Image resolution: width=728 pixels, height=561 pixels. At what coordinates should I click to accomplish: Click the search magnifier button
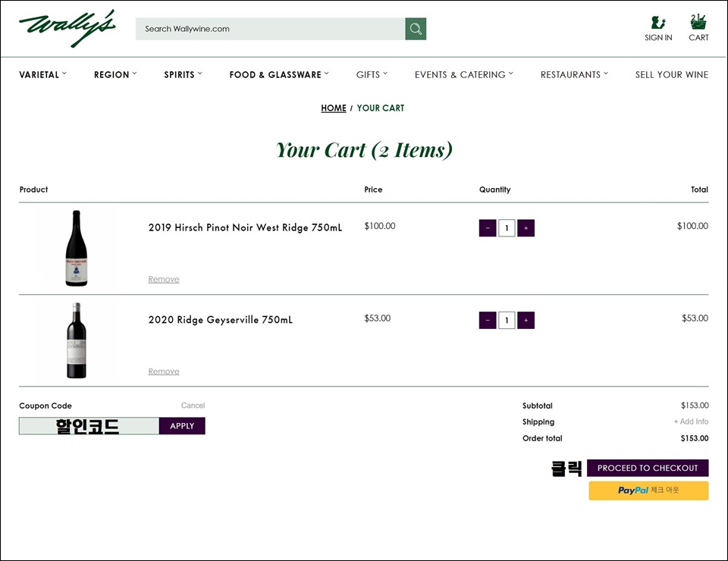[x=416, y=29]
